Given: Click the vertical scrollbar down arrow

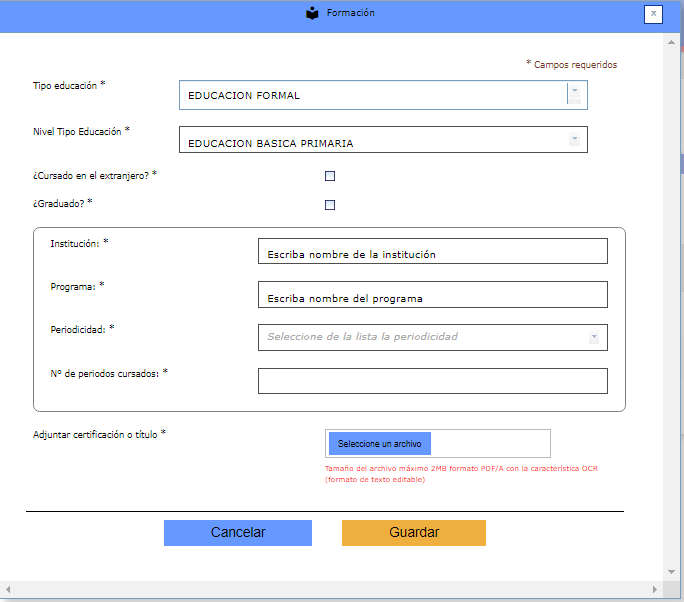Looking at the screenshot, I should click(x=671, y=572).
